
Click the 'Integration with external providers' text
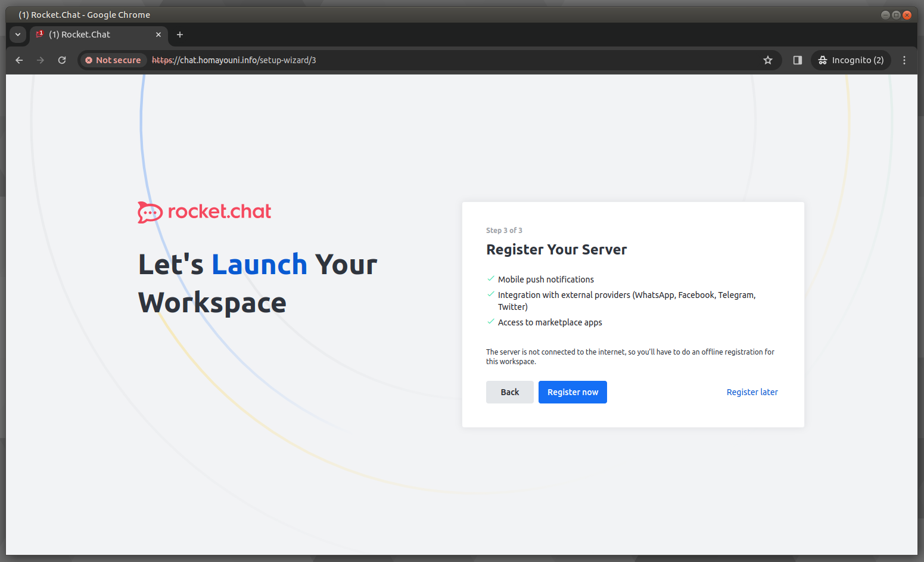click(627, 301)
